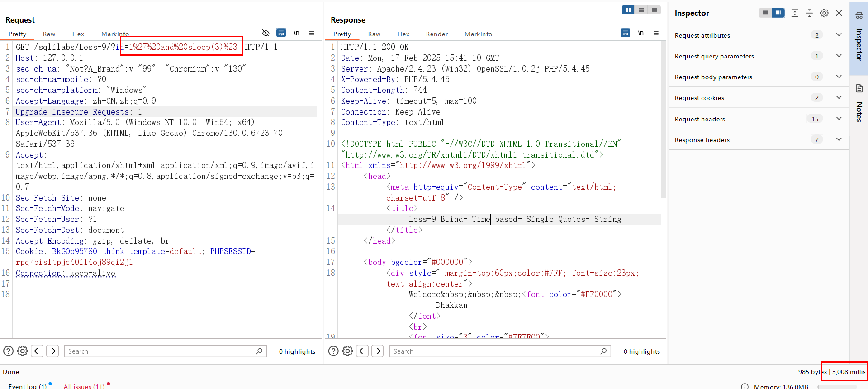Open Event log (1) tab

tap(28, 386)
